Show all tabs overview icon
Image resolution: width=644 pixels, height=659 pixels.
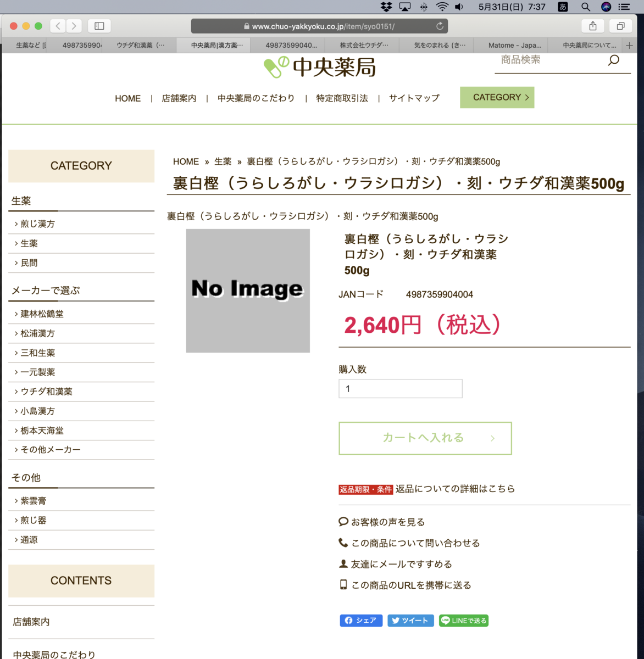coord(621,26)
